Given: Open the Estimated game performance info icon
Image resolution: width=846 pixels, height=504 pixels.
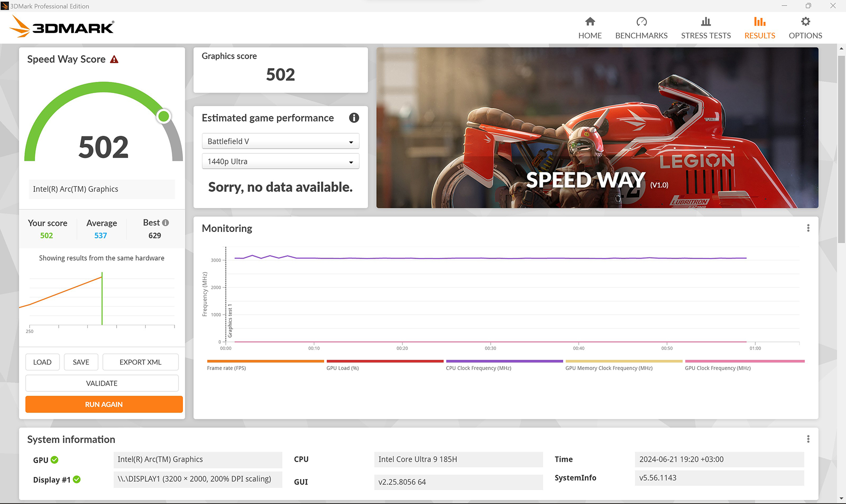Looking at the screenshot, I should point(354,118).
